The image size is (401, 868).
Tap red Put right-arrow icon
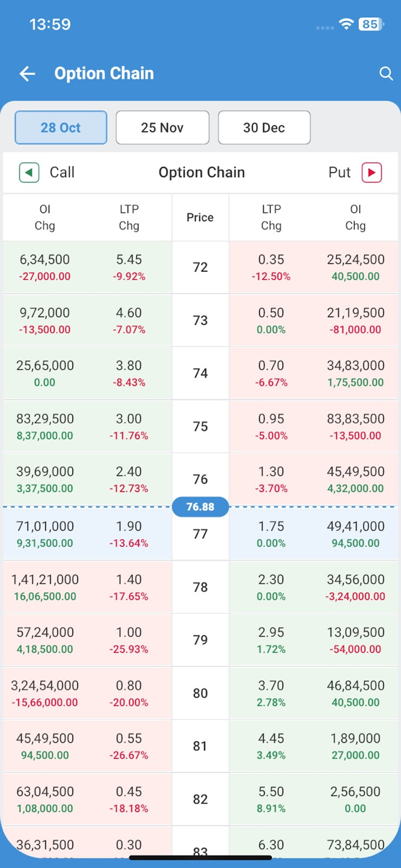coord(371,172)
